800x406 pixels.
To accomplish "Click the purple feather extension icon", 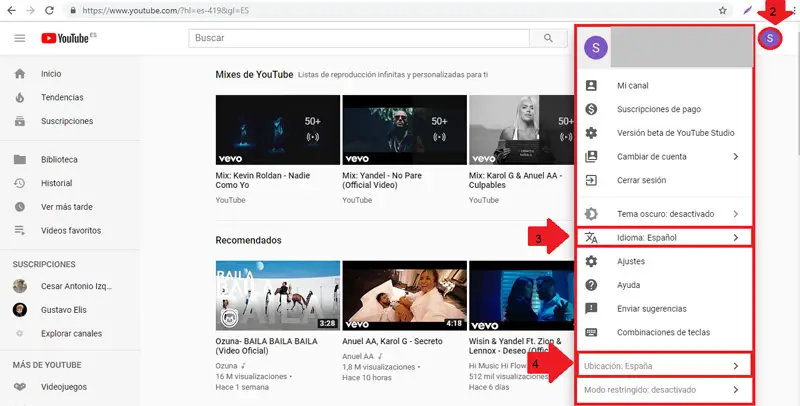I will coord(747,10).
